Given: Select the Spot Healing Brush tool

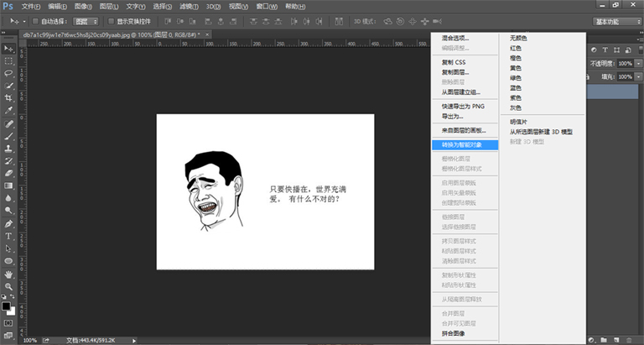Looking at the screenshot, I should click(x=8, y=123).
